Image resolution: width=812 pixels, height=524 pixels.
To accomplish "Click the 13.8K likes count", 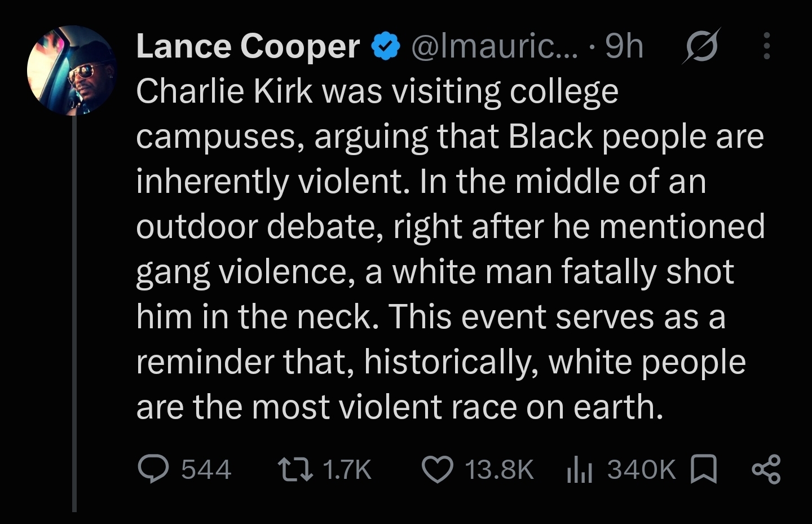I will tap(499, 469).
